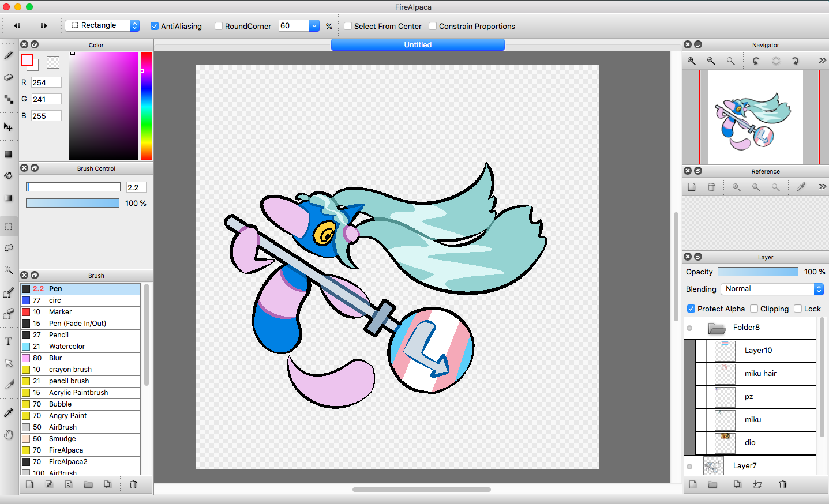Click the foreground color swatch
The width and height of the screenshot is (829, 504).
27,59
